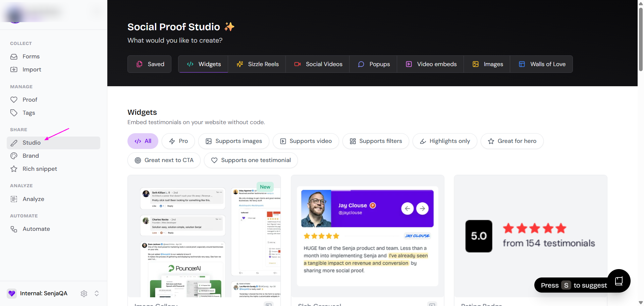Select the Great next to CTA filter
The height and width of the screenshot is (306, 644).
coord(164,160)
